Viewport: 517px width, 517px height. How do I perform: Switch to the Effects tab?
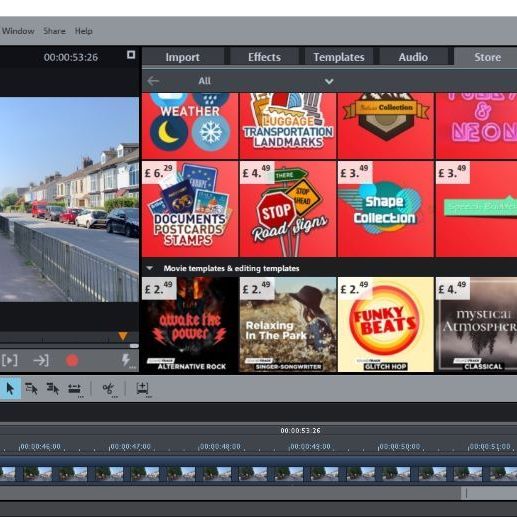264,57
